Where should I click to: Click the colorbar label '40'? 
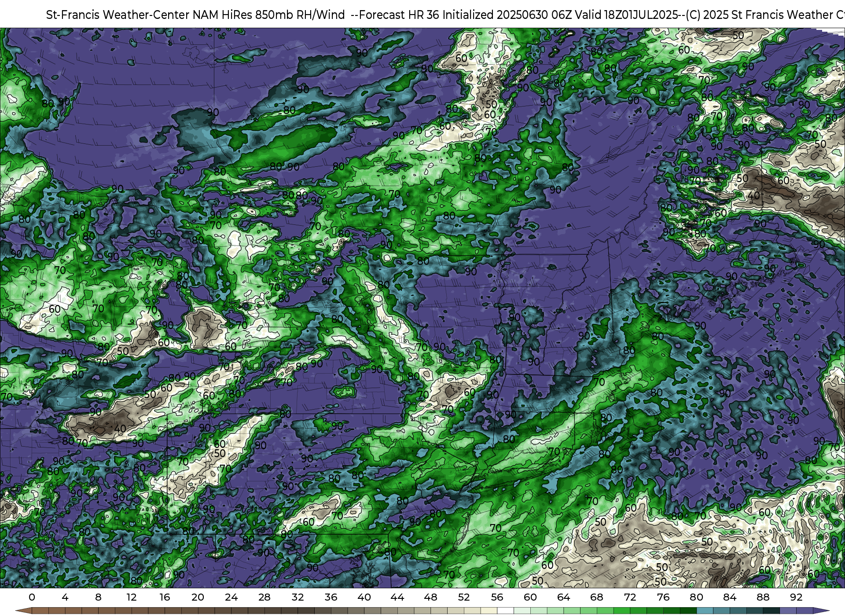pyautogui.click(x=364, y=597)
